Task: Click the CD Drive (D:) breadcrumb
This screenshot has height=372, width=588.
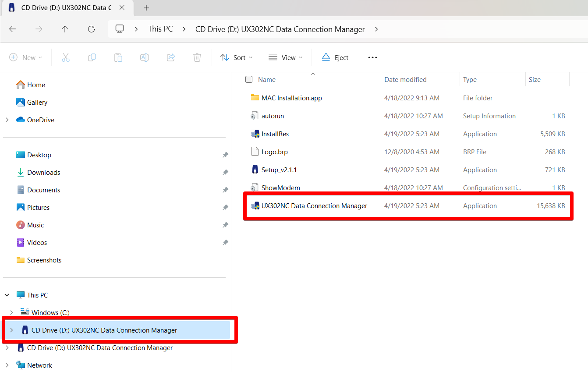Action: [x=280, y=29]
